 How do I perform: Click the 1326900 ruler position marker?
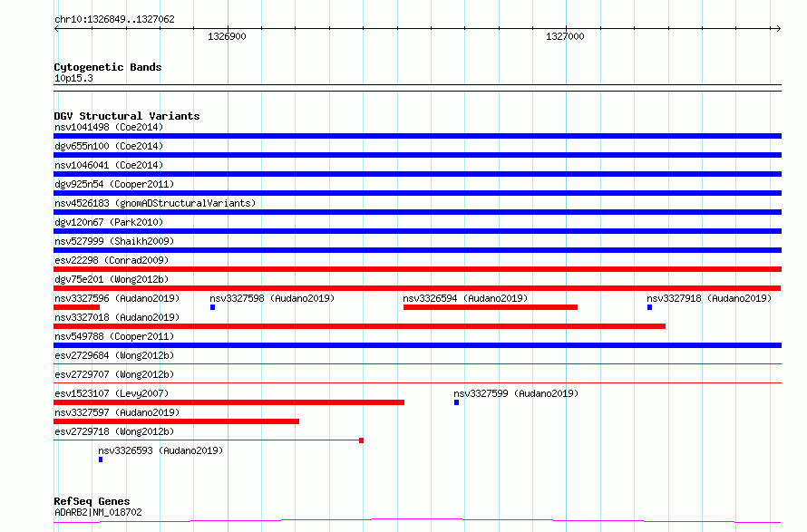[227, 36]
